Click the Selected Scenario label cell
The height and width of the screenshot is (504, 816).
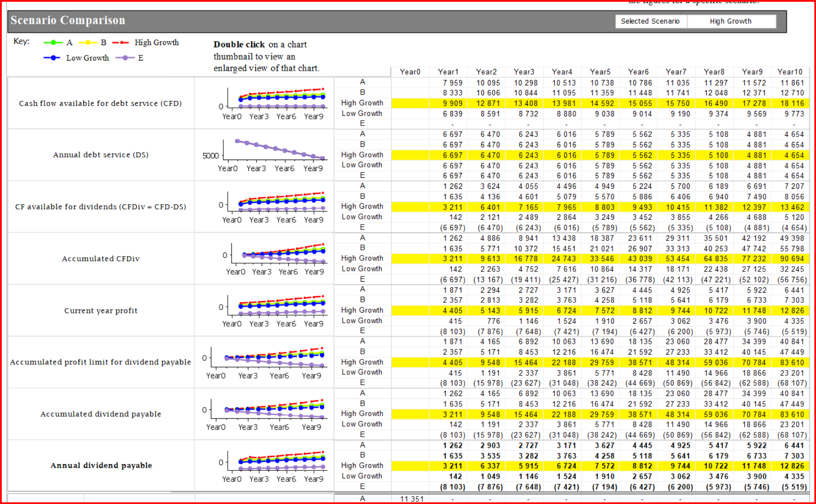651,21
